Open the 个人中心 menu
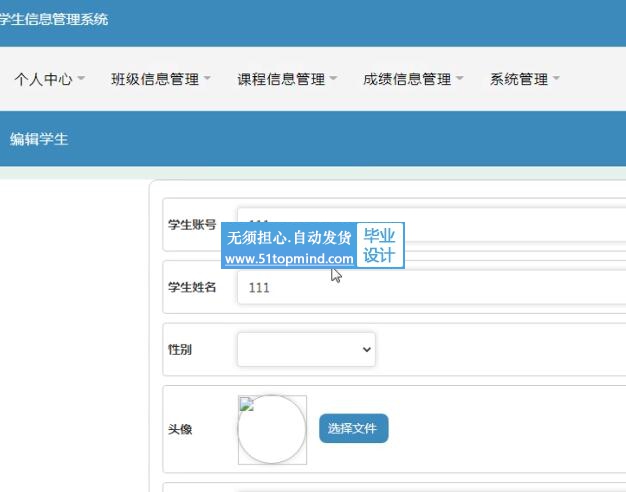Viewport: 626px width, 492px height. pos(43,79)
